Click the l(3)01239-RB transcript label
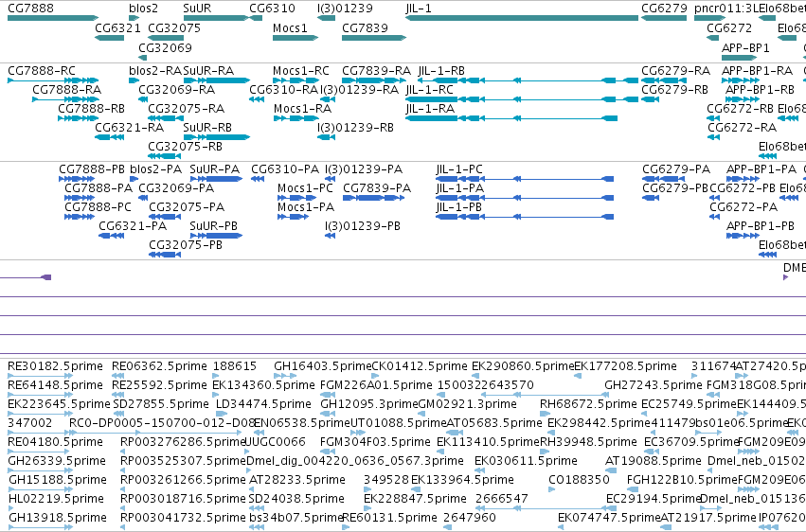This screenshot has height=532, width=806. [356, 128]
